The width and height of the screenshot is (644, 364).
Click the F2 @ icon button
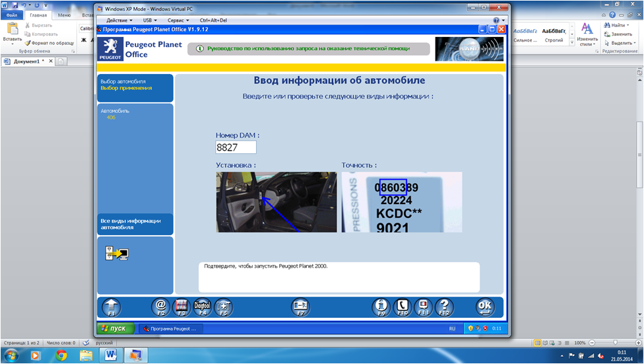coord(160,307)
